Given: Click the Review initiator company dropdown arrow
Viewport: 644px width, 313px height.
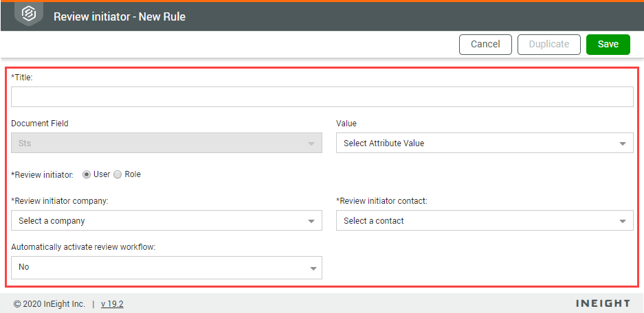Looking at the screenshot, I should (x=312, y=222).
